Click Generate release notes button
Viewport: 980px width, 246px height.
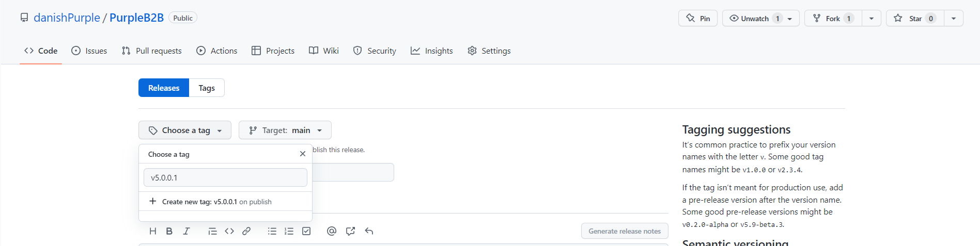(x=625, y=231)
